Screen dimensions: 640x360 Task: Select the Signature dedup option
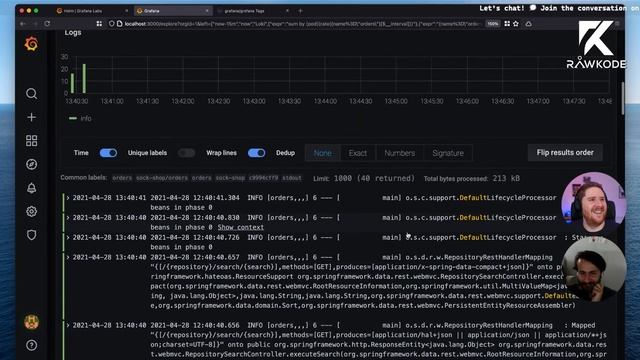448,153
